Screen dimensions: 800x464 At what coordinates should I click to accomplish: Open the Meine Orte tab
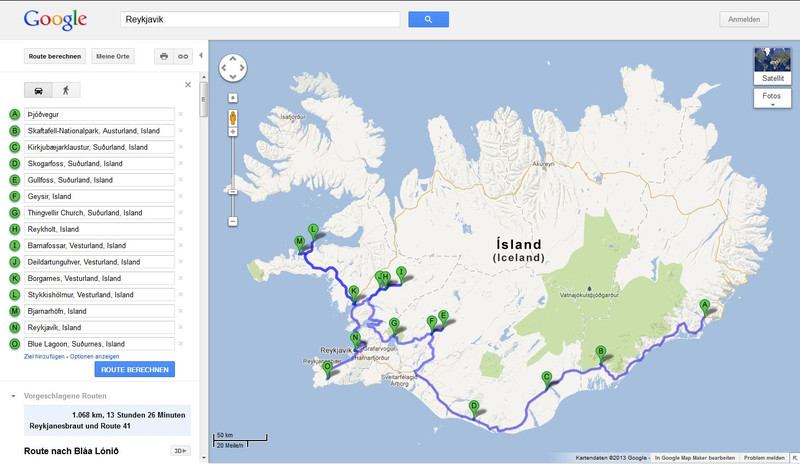point(113,56)
